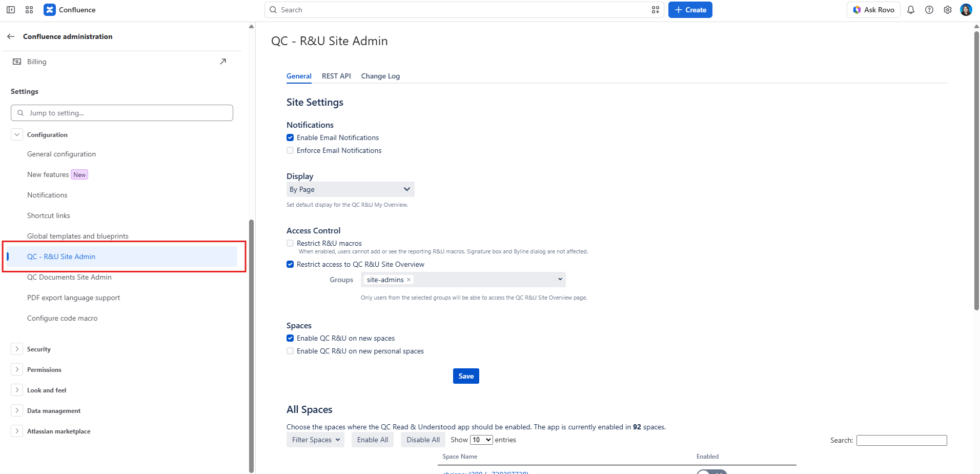The width and height of the screenshot is (980, 474).
Task: Click the Confluence logo icon
Action: click(49, 10)
